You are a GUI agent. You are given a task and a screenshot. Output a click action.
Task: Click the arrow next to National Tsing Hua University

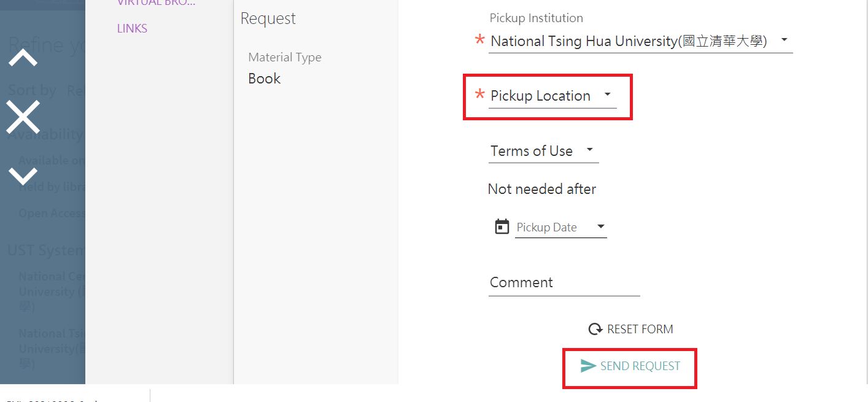pyautogui.click(x=784, y=41)
